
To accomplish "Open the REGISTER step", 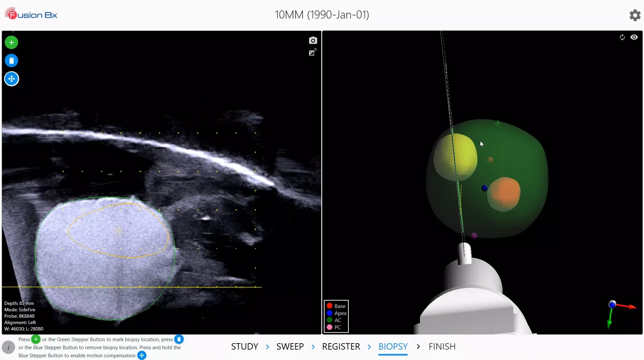I will 341,347.
